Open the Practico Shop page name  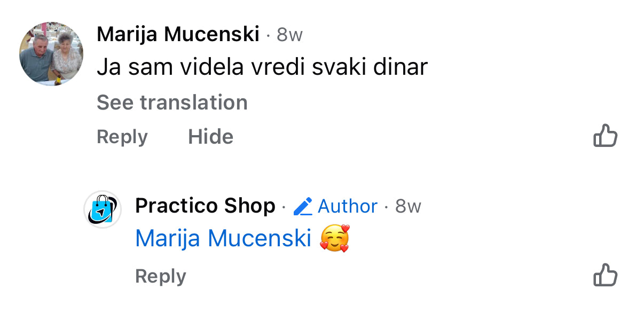point(205,206)
